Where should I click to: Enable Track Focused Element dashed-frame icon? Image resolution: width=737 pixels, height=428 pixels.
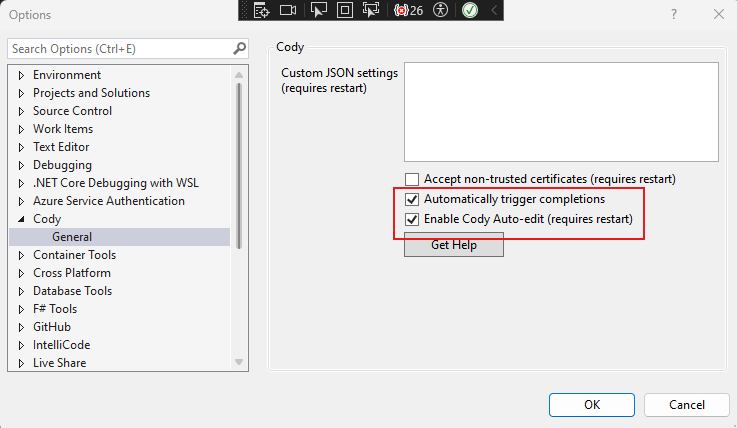click(371, 10)
